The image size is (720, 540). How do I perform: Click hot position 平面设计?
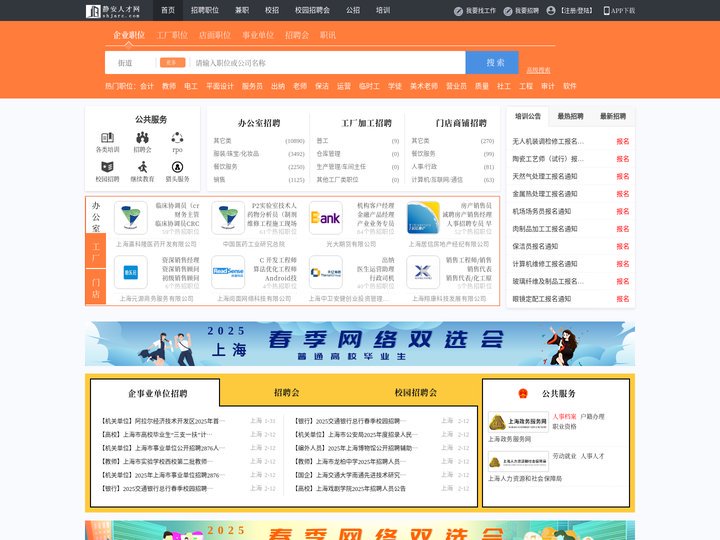coord(220,86)
